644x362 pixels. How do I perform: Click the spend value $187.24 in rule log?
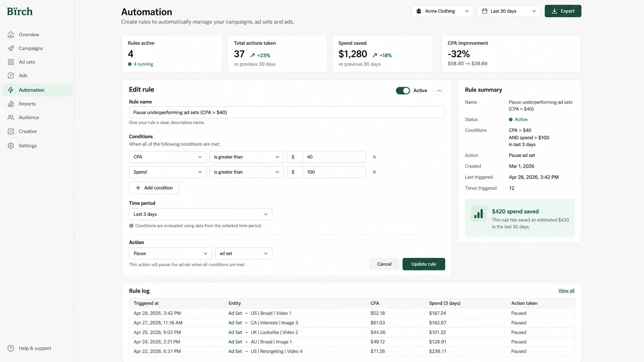tap(438, 313)
